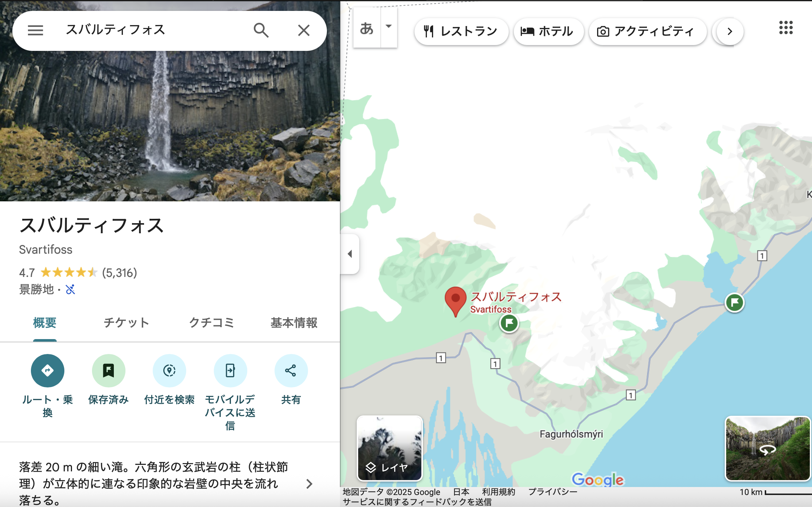The width and height of the screenshot is (812, 507).
Task: Expand the description with chevron arrow
Action: (309, 484)
